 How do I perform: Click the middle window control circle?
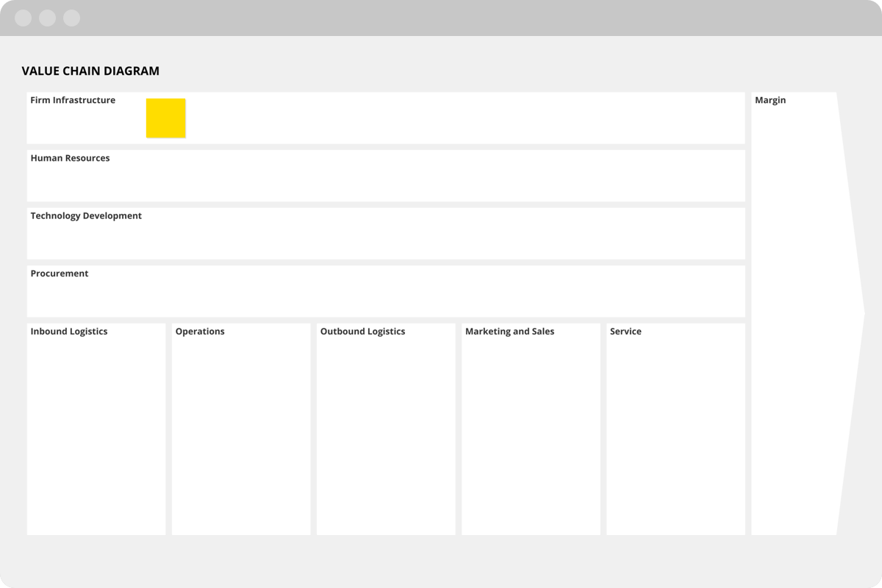pyautogui.click(x=48, y=18)
